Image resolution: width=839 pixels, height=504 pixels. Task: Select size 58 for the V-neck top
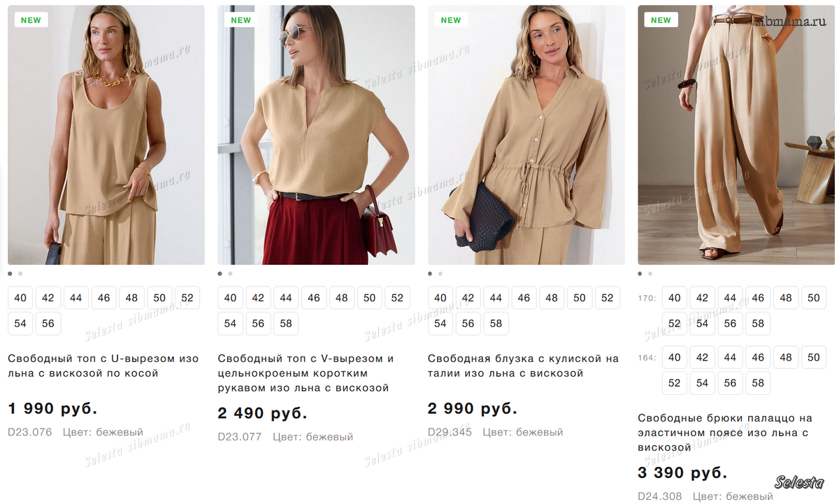(286, 324)
